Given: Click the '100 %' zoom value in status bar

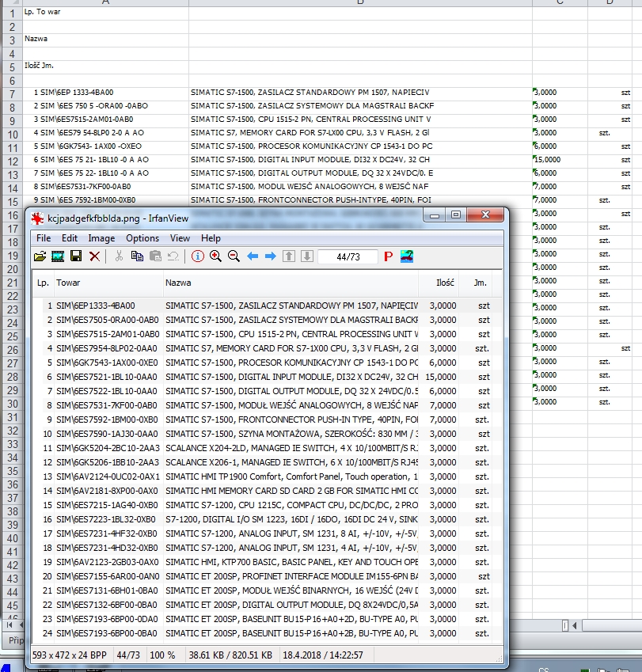Looking at the screenshot, I should [x=162, y=655].
